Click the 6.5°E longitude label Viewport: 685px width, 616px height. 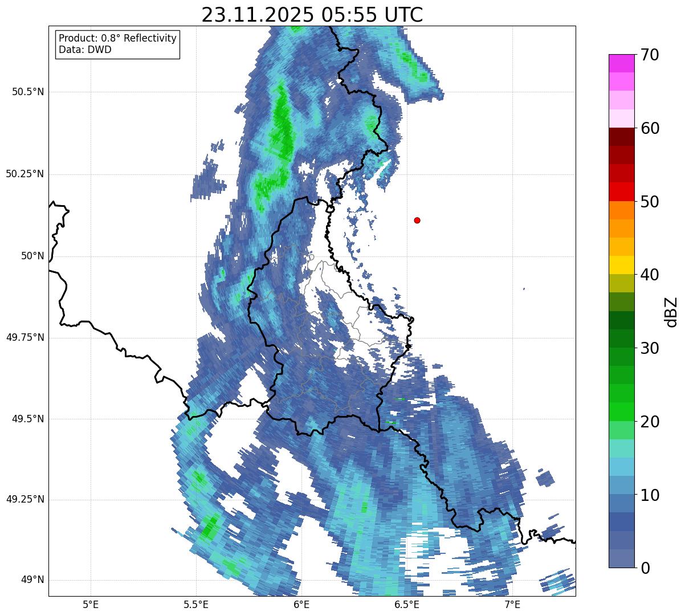[407, 605]
